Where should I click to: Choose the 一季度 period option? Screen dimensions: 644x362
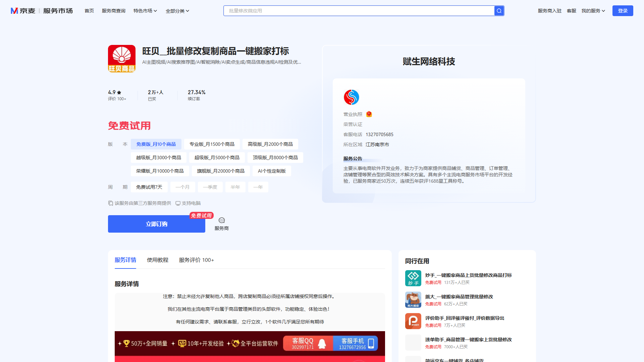[210, 187]
